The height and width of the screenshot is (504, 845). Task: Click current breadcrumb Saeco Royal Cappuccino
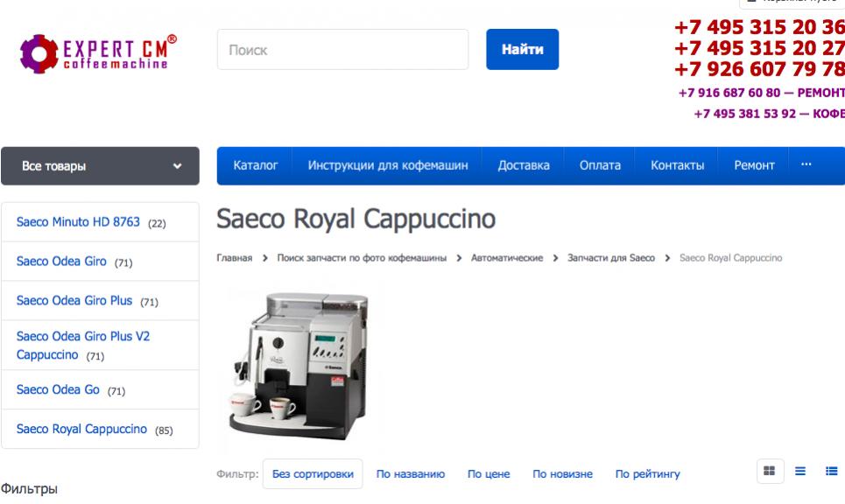click(731, 258)
